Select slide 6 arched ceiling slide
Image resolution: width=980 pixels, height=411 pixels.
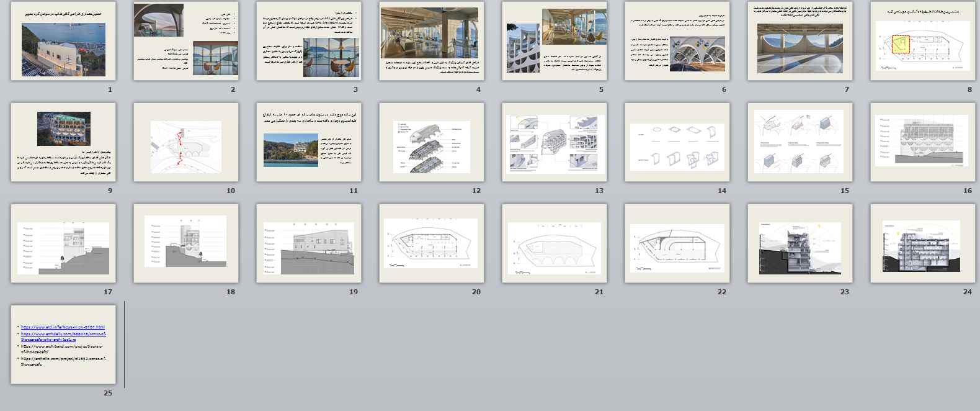pos(677,41)
